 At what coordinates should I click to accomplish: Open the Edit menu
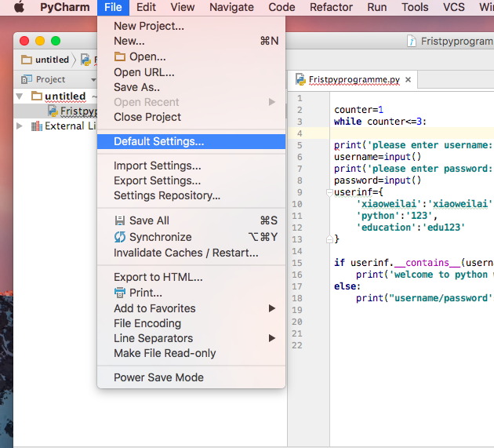pos(146,7)
